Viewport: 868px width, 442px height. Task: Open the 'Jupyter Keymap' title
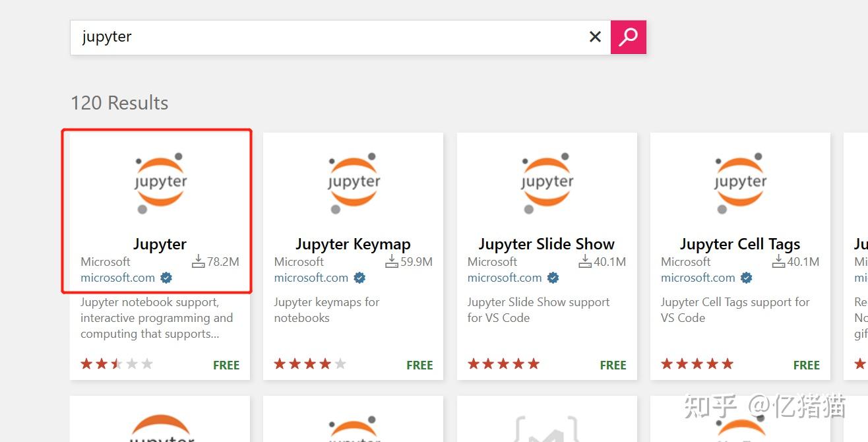(x=354, y=244)
